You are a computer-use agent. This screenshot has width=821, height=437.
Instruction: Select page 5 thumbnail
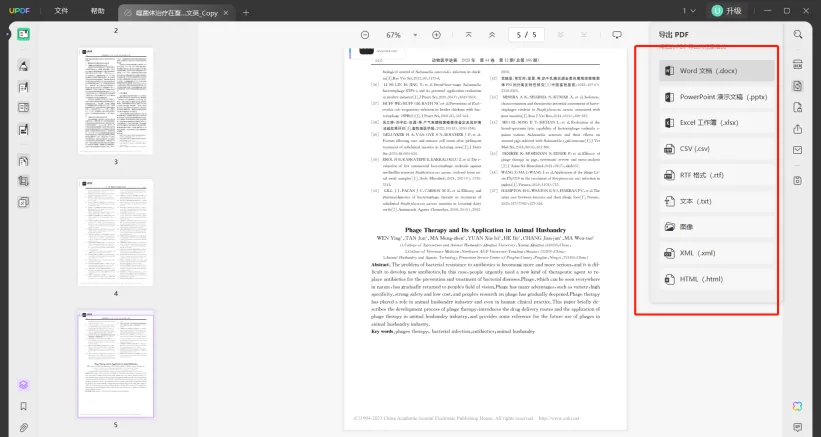116,364
